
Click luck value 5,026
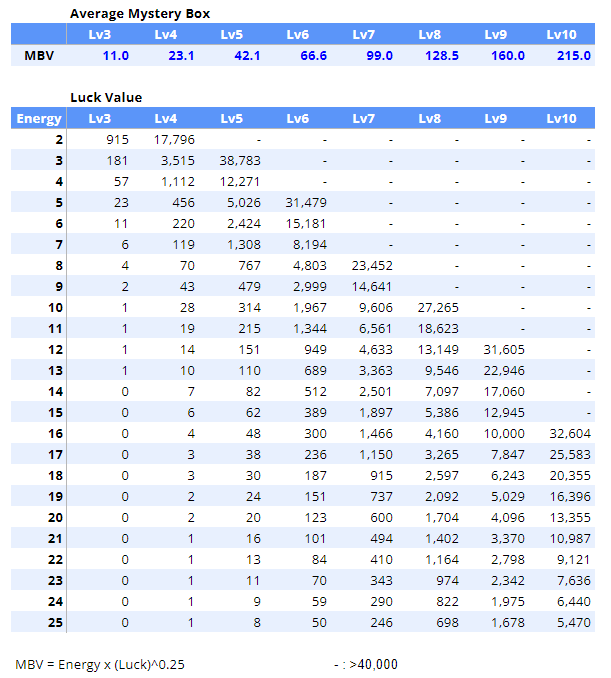pyautogui.click(x=244, y=203)
